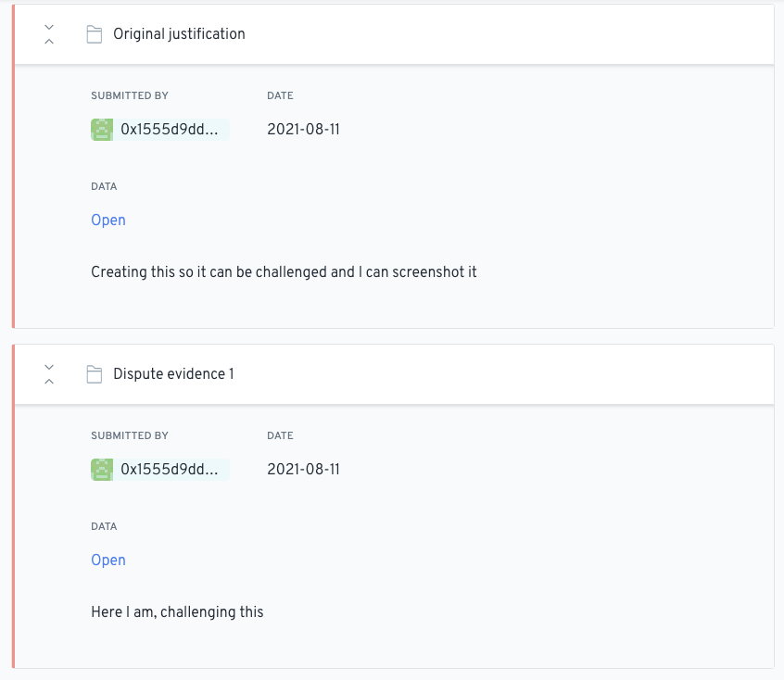Click address 0x1555d9dd... in Original justification

click(170, 130)
